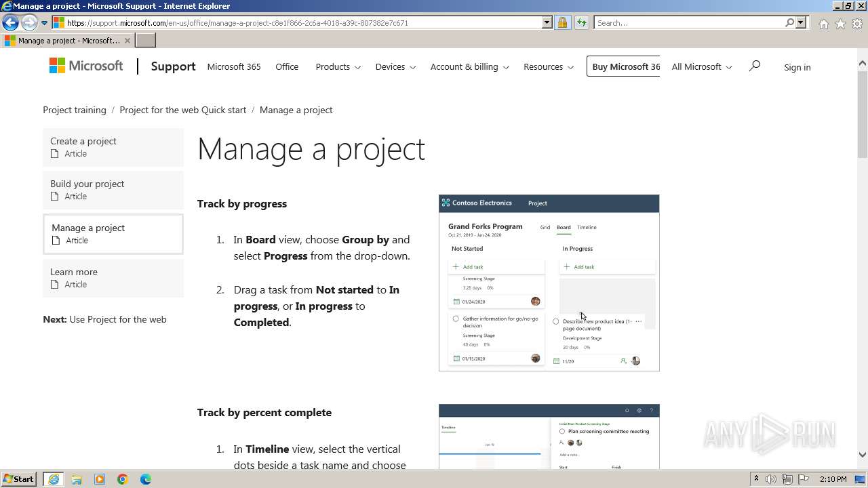Open the search provider dropdown arrow

tap(801, 22)
